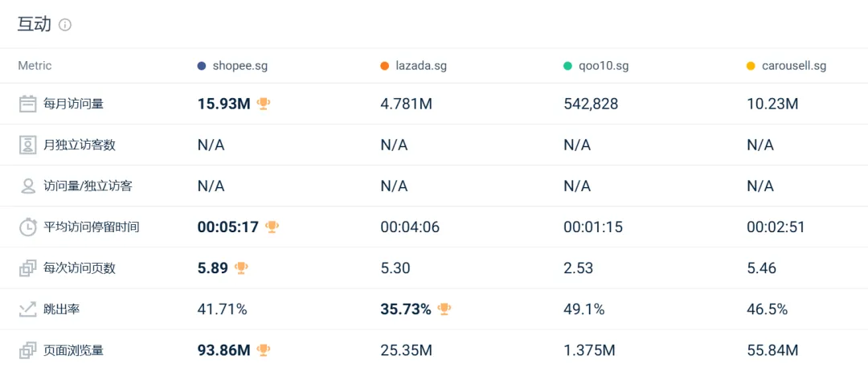
Task: Click the 每月访问量 row label
Action: pos(74,104)
